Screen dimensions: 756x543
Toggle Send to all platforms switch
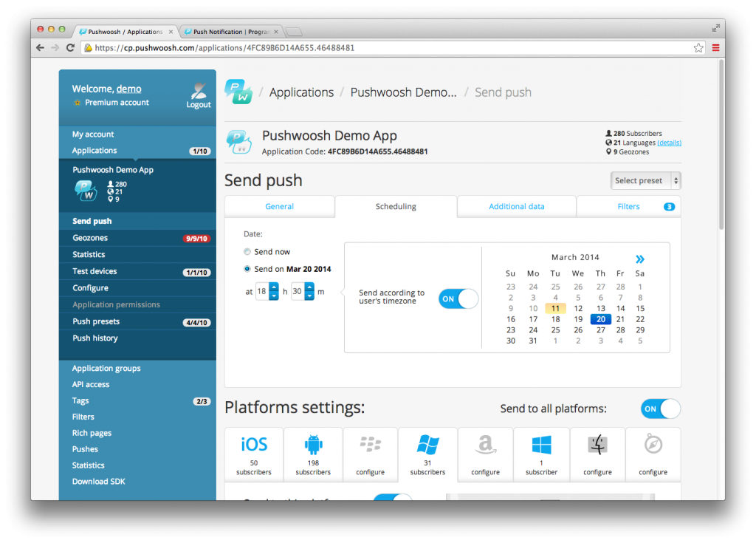[x=661, y=409]
